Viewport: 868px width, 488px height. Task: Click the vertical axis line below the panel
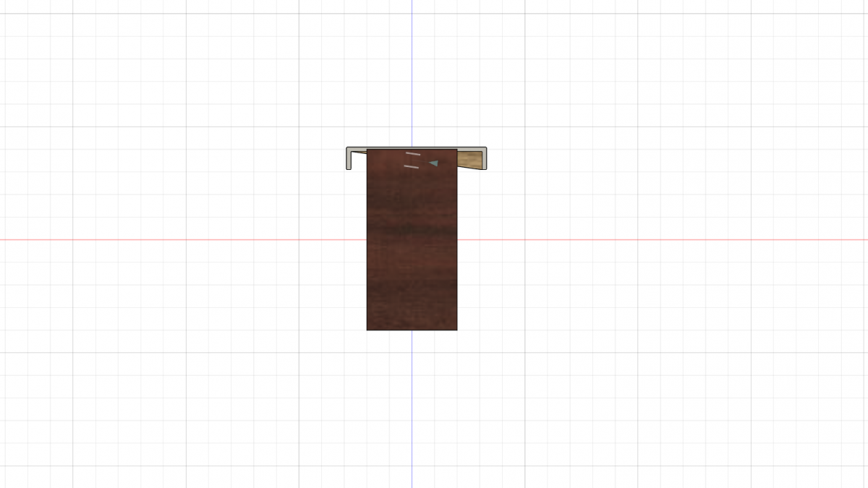point(412,405)
